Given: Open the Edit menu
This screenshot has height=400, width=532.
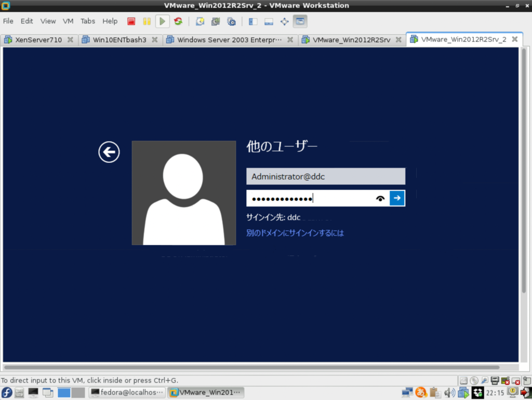Looking at the screenshot, I should coord(26,21).
